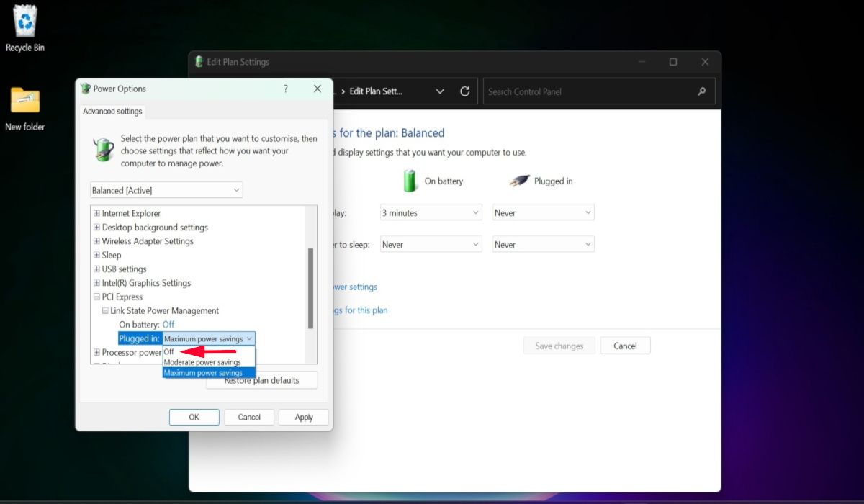Select Off from the power savings list
This screenshot has height=504, width=864.
(x=170, y=351)
